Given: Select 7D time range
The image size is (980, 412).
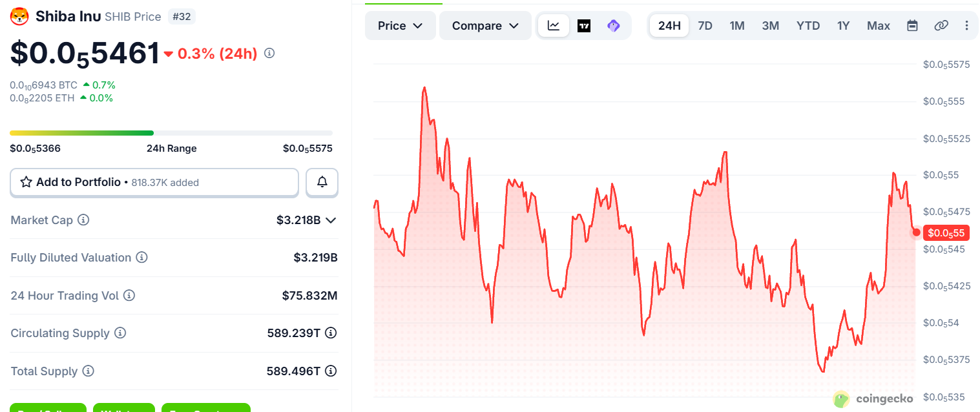Looking at the screenshot, I should pyautogui.click(x=705, y=26).
